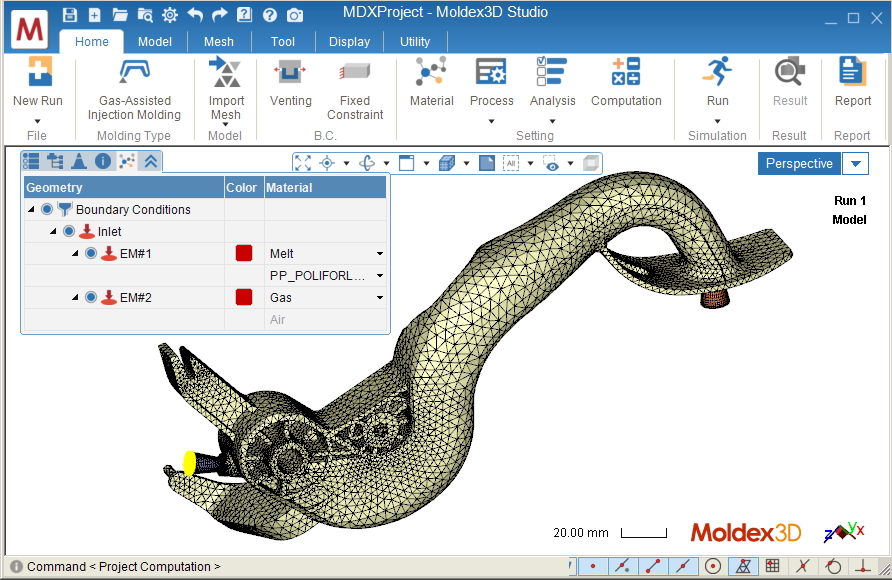
Task: Click the EM#2 red color swatch
Action: tap(244, 297)
